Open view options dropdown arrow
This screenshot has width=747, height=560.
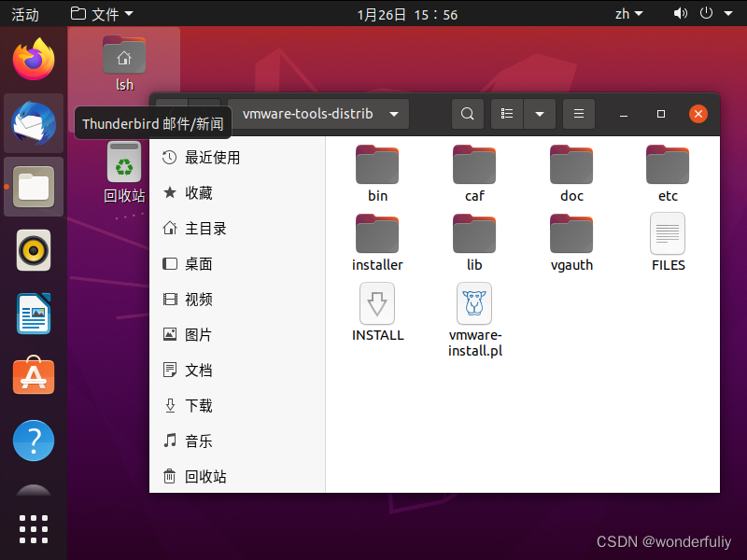point(540,114)
